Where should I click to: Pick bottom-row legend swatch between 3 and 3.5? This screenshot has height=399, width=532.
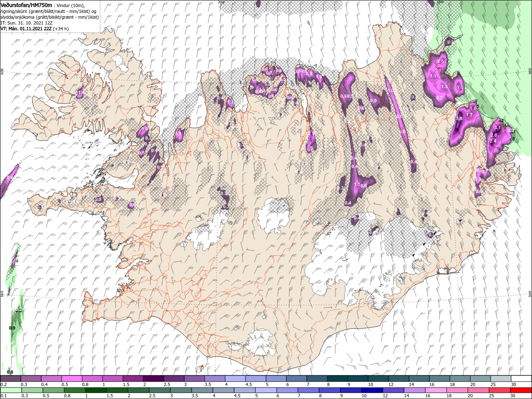(x=181, y=390)
